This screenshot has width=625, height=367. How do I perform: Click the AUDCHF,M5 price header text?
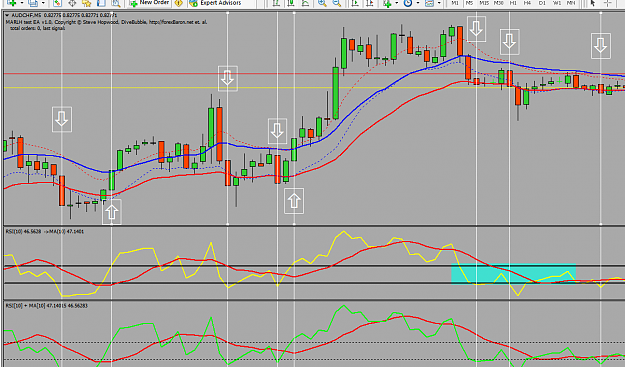click(64, 16)
